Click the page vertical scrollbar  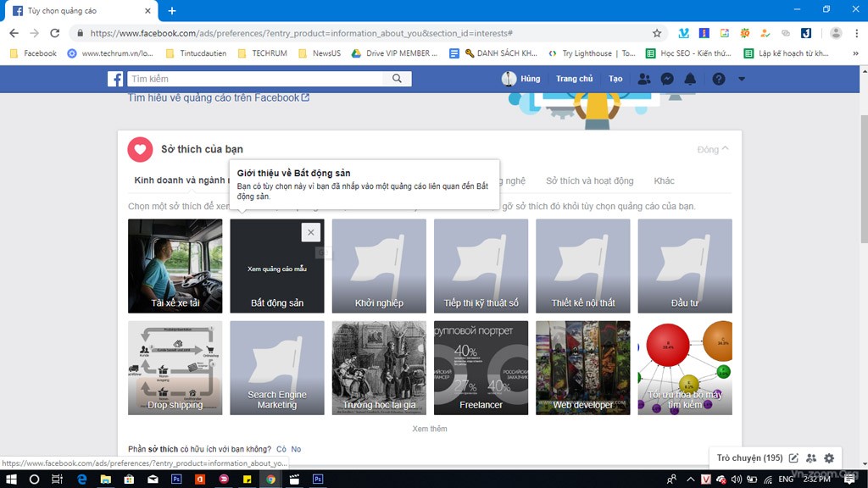click(864, 179)
